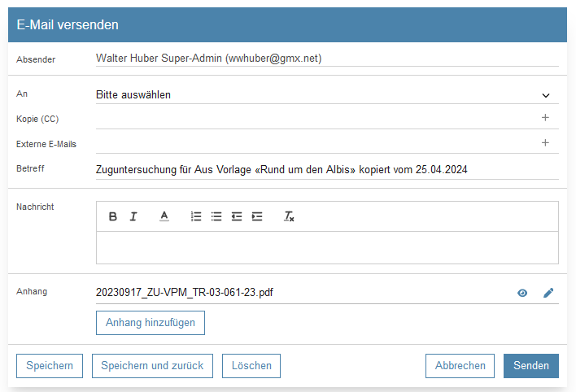Image resolution: width=576 pixels, height=392 pixels.
Task: Clear text formatting in editor
Action: [x=288, y=216]
